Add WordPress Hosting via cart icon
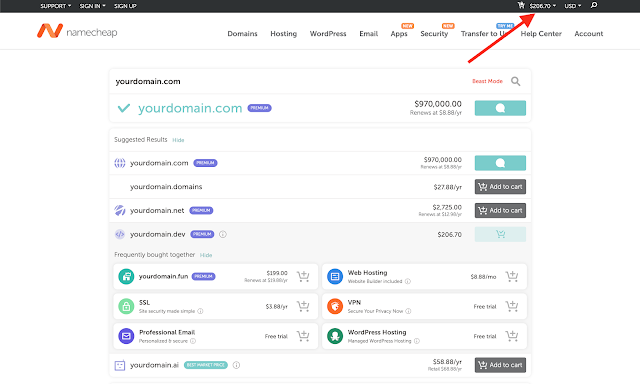The height and width of the screenshot is (384, 640). tap(511, 336)
